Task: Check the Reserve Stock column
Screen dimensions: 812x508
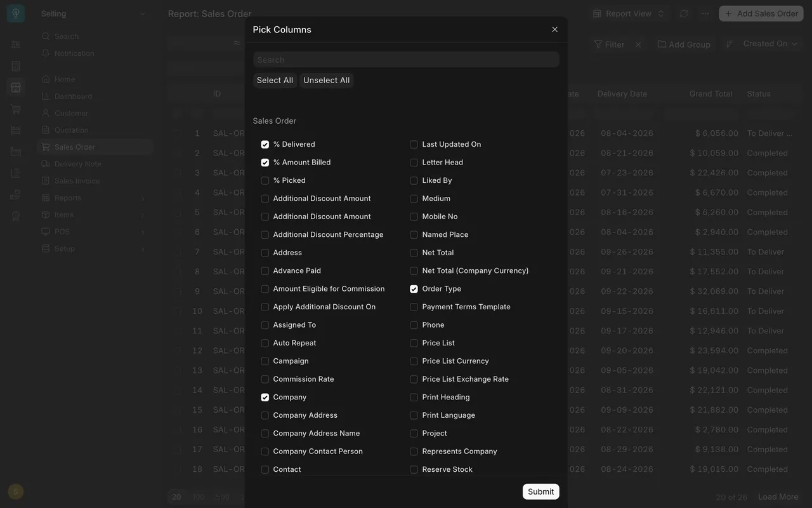Action: pos(414,469)
